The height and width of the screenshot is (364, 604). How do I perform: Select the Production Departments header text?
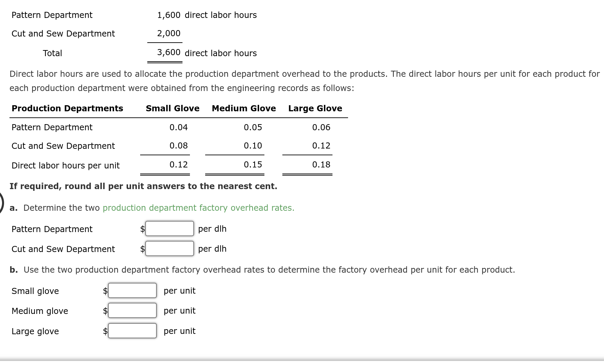coord(67,108)
